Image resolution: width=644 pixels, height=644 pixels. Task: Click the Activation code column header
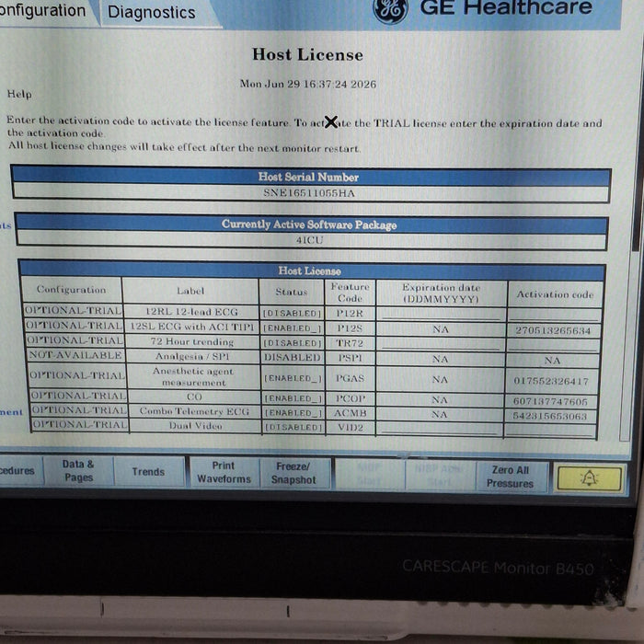click(556, 294)
